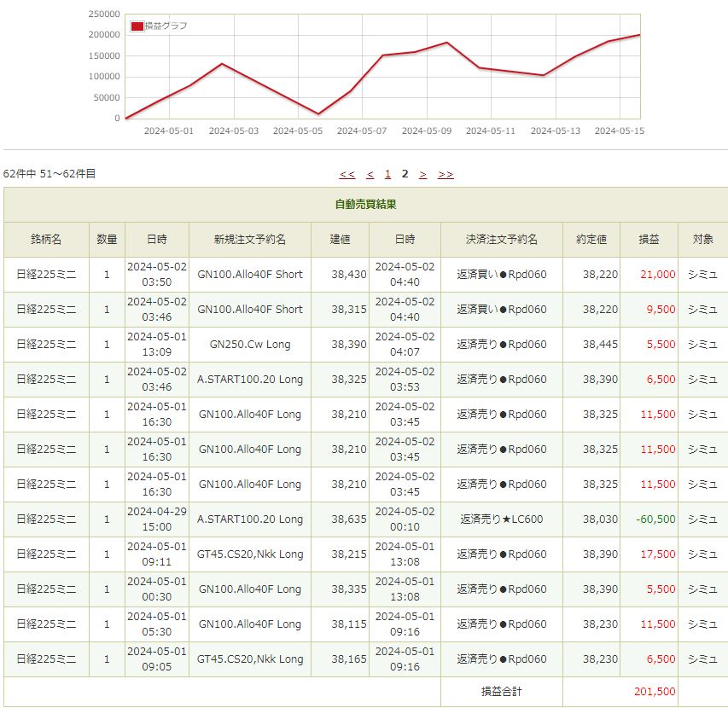
Task: Click the 38,030 execution price cell
Action: point(591,519)
